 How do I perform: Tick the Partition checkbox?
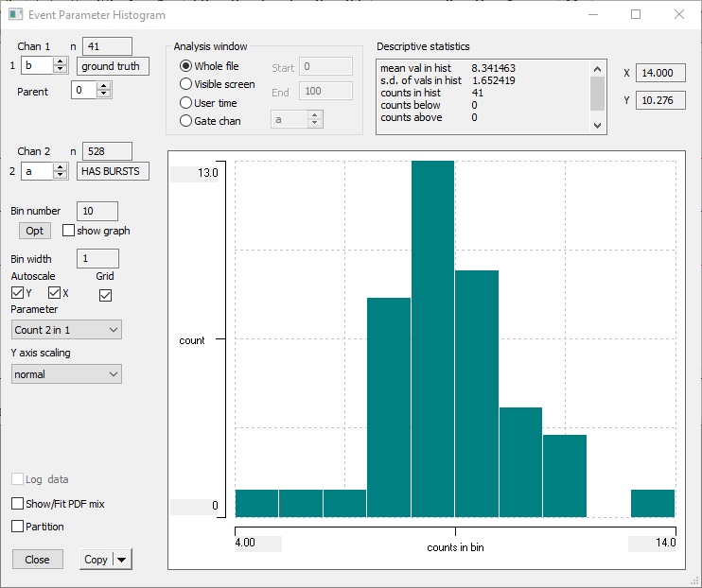pos(17,526)
